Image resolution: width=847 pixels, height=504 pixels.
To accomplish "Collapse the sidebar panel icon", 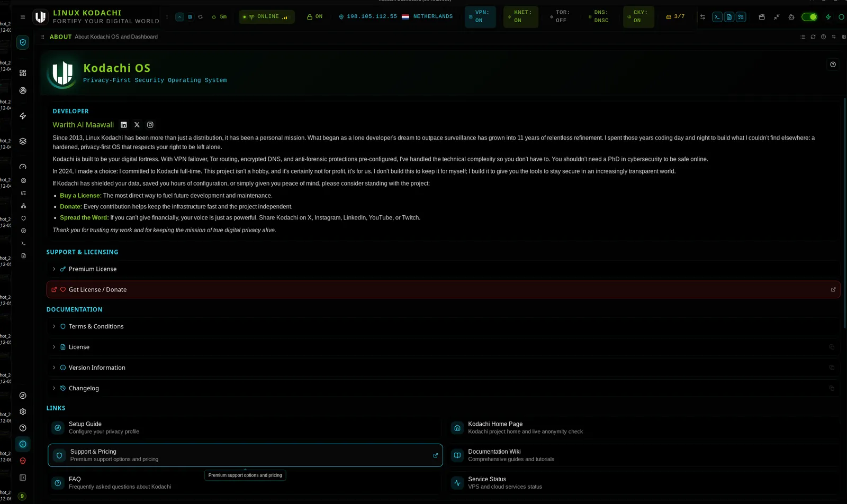I will coord(23,478).
